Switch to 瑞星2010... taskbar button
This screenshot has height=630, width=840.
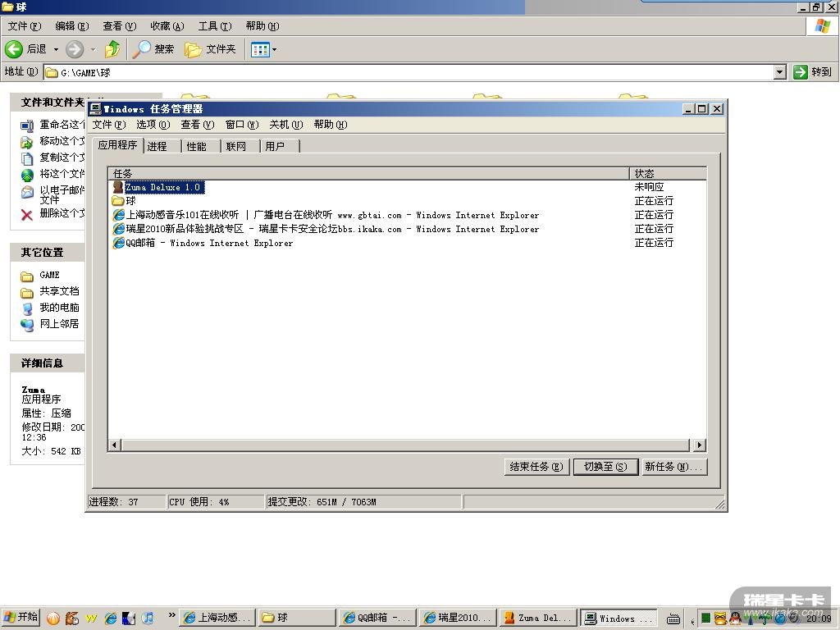coord(458,618)
